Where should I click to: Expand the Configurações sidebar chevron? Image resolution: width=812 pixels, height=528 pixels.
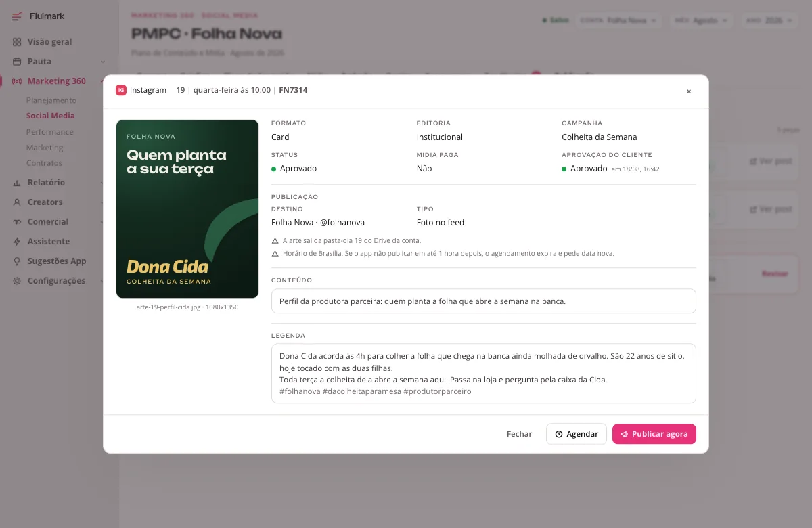(x=103, y=281)
